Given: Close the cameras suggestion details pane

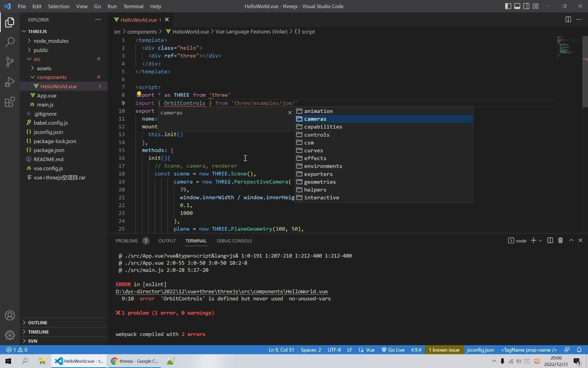Looking at the screenshot, I should pos(290,112).
